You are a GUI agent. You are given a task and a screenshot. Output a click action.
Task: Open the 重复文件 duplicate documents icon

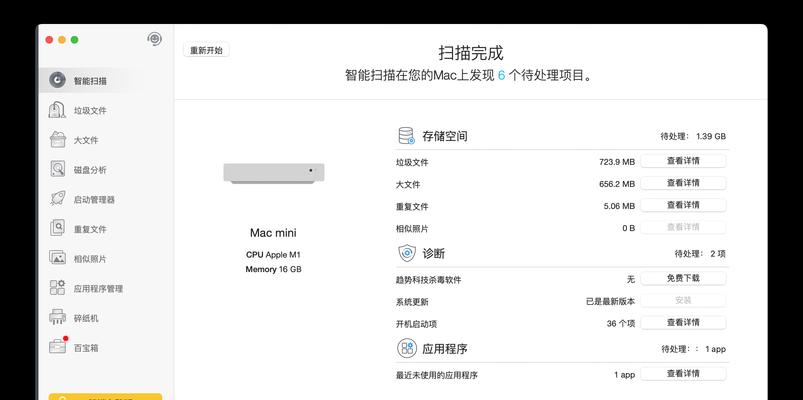click(57, 228)
